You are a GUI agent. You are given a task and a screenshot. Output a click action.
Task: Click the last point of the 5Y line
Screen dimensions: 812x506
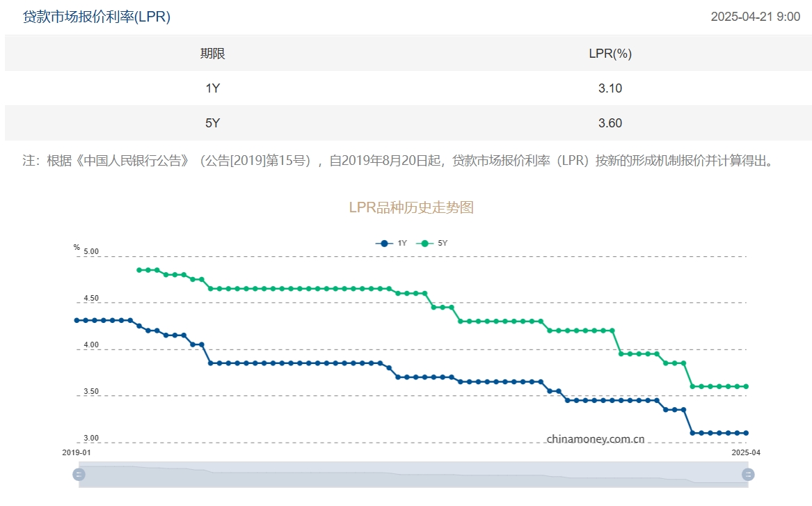pyautogui.click(x=746, y=386)
